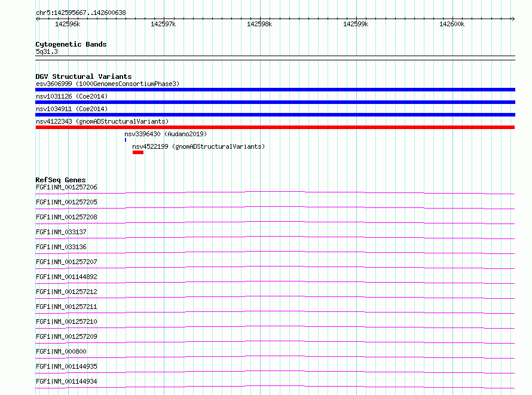Select transcript FGF1|NM_001257206
Screen dimensions: 532x395
pos(66,187)
